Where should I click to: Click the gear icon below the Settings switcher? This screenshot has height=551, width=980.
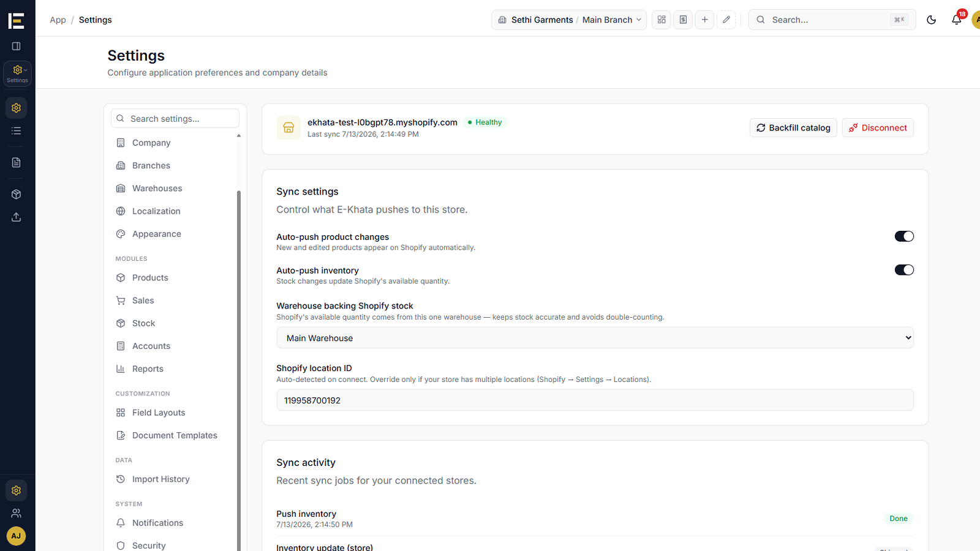click(17, 108)
